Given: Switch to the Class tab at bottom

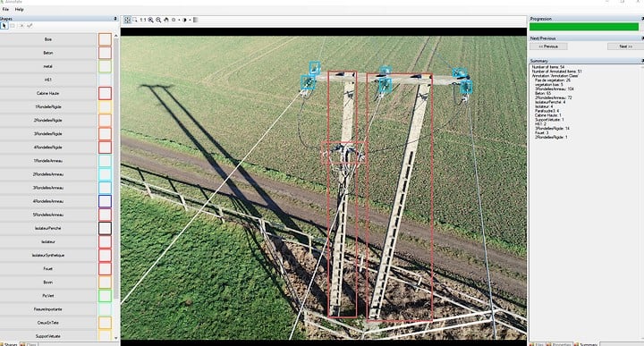Looking at the screenshot, I should click(x=29, y=344).
